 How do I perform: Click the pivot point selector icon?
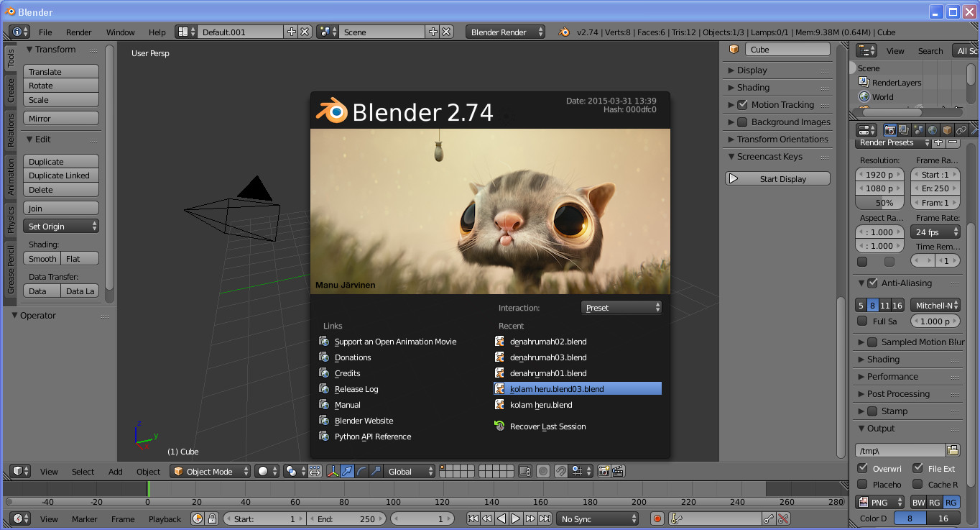pos(295,472)
